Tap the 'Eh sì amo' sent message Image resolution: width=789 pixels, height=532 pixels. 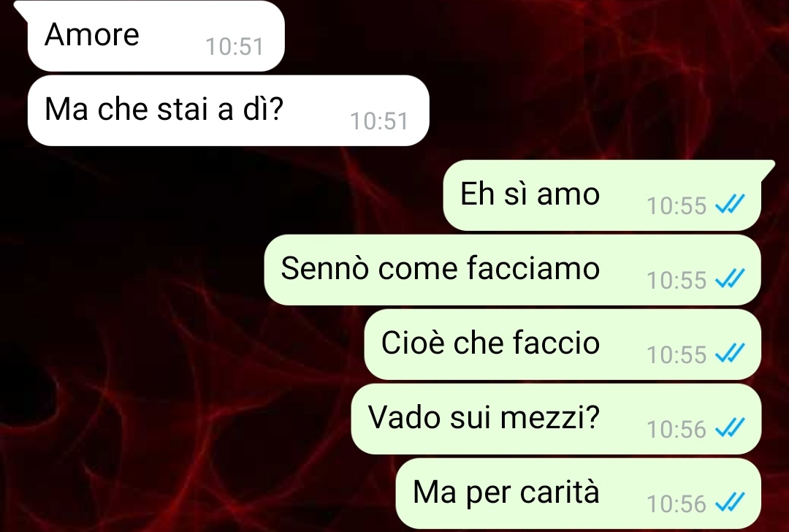[x=602, y=195]
